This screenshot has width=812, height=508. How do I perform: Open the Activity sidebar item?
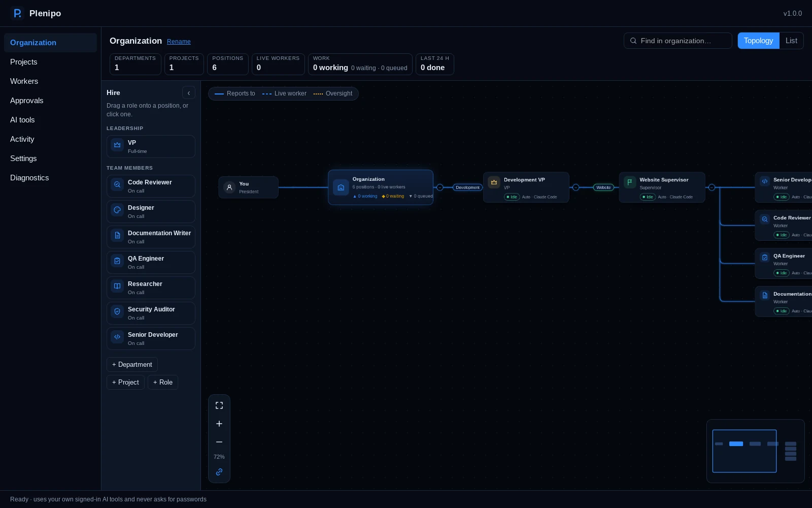point(50,139)
